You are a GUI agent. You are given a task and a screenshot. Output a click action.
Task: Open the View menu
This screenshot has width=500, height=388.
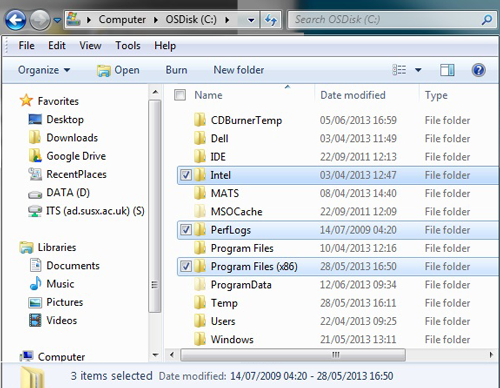pyautogui.click(x=90, y=45)
